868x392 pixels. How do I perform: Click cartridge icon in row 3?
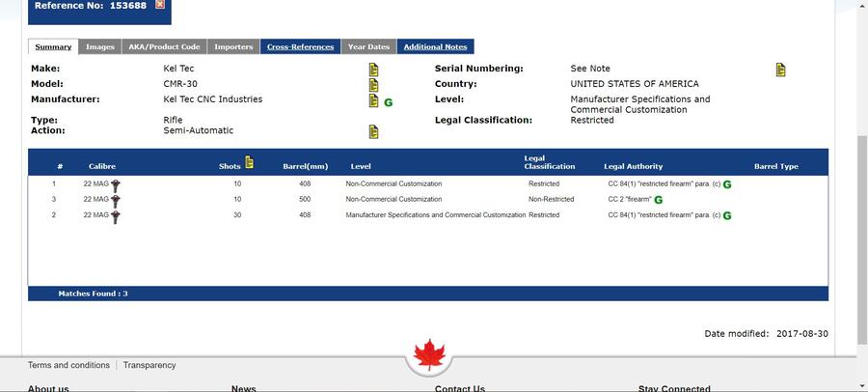click(115, 201)
